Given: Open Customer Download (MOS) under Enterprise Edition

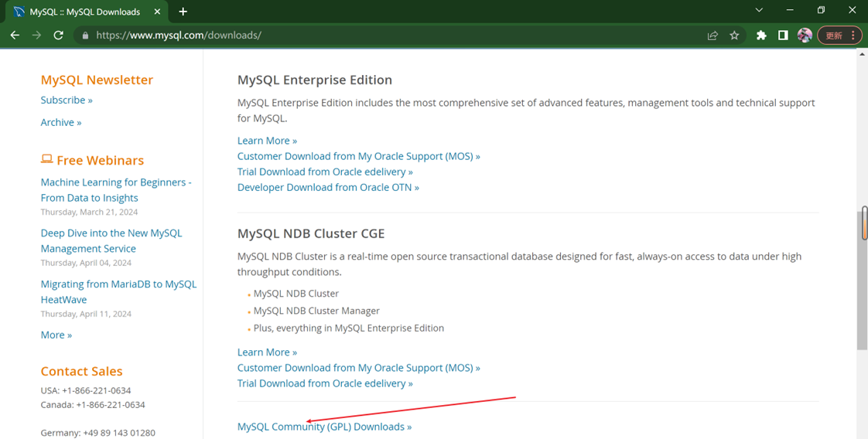Looking at the screenshot, I should click(359, 156).
